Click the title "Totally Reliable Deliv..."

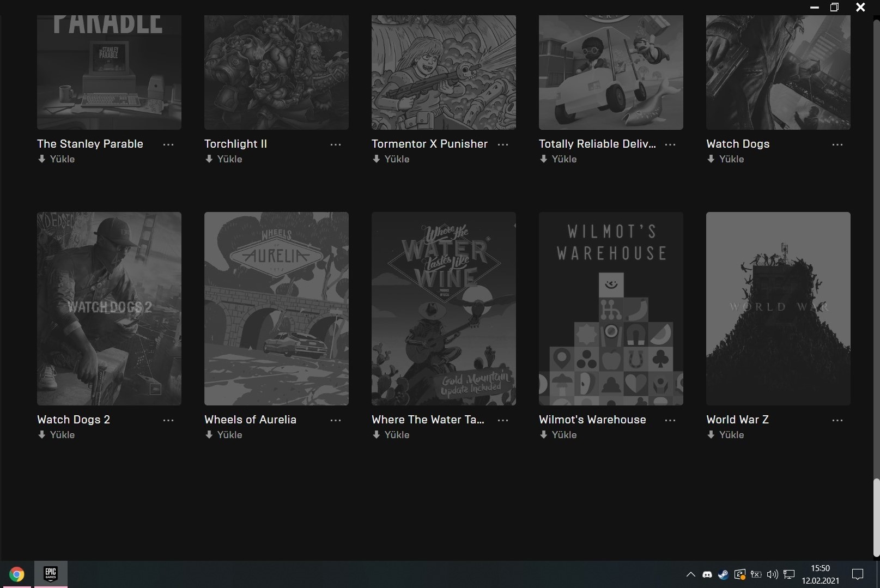pos(597,144)
